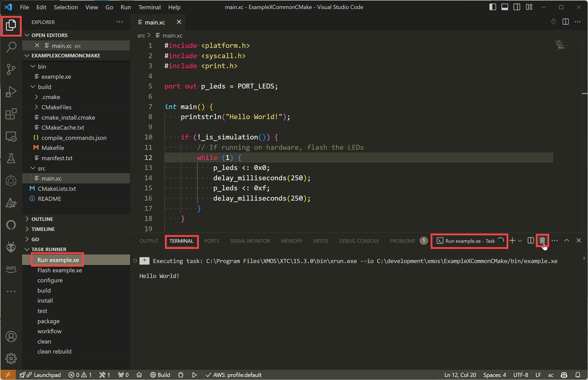The image size is (588, 380).
Task: Click the 'Ln 12, Col 20' status entry
Action: (460, 375)
